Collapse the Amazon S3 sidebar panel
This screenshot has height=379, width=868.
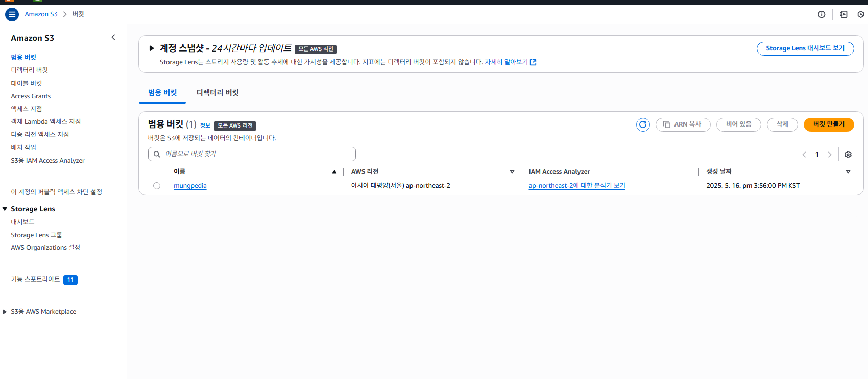pos(113,37)
